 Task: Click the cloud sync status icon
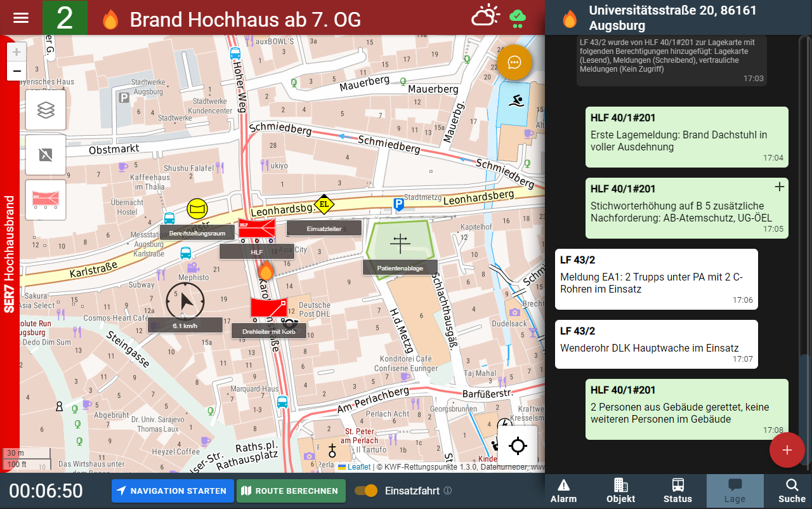click(518, 17)
